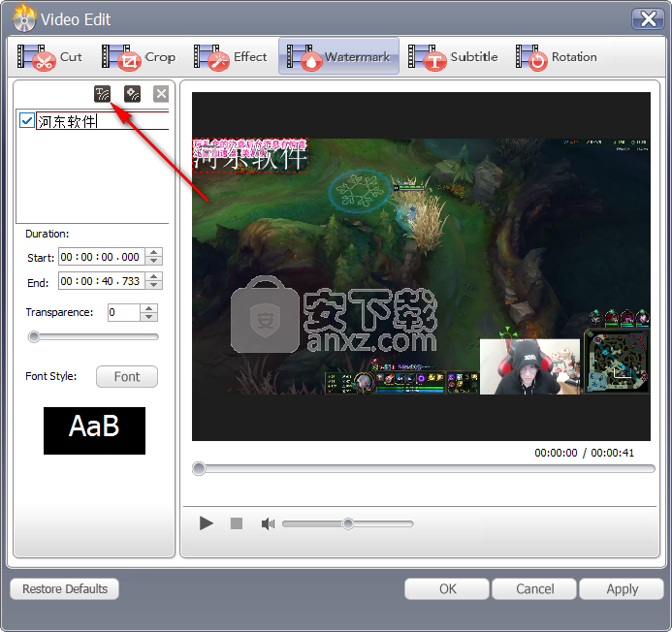Click the add text watermark icon
The image size is (672, 632).
[x=103, y=94]
